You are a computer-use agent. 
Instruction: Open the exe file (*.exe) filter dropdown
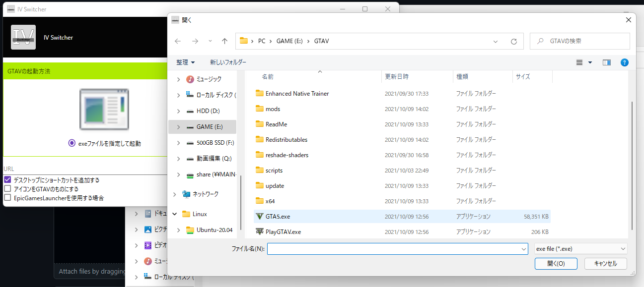[x=581, y=249]
